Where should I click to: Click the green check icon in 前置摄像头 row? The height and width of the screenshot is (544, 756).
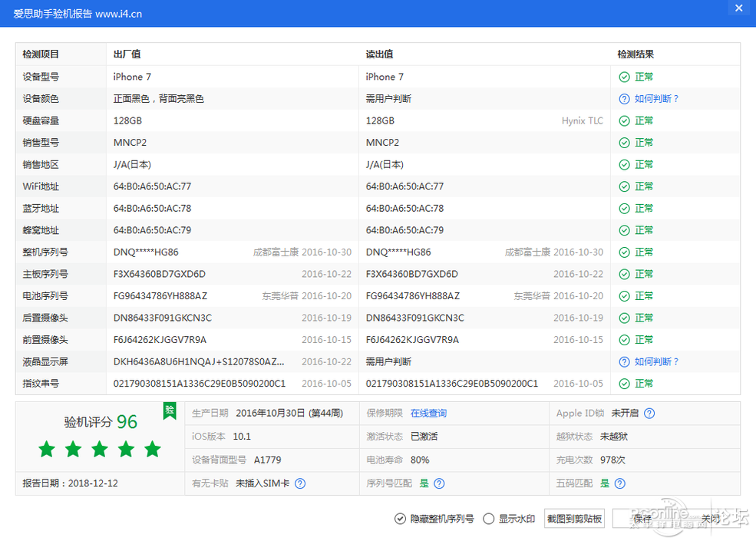(625, 340)
